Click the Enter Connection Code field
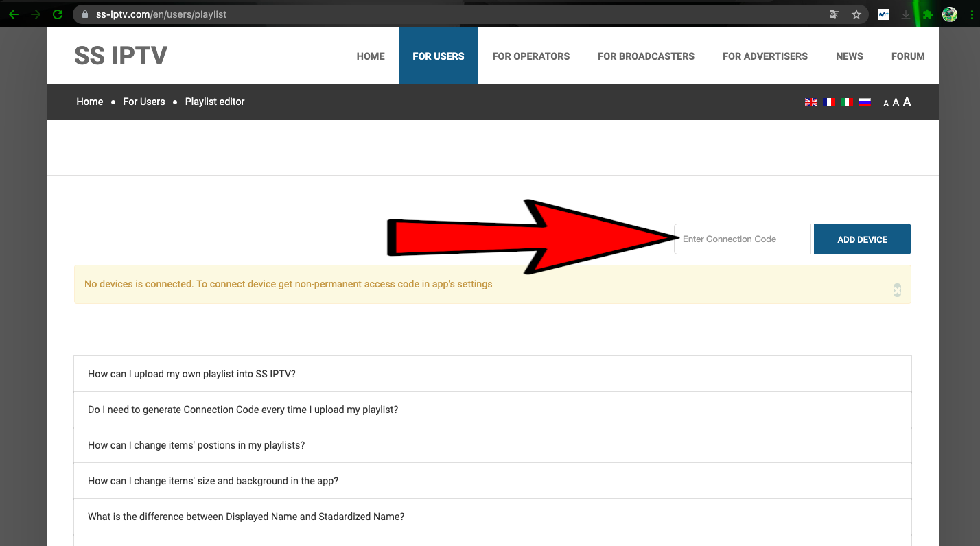Screen dimensions: 980x546 click(742, 239)
